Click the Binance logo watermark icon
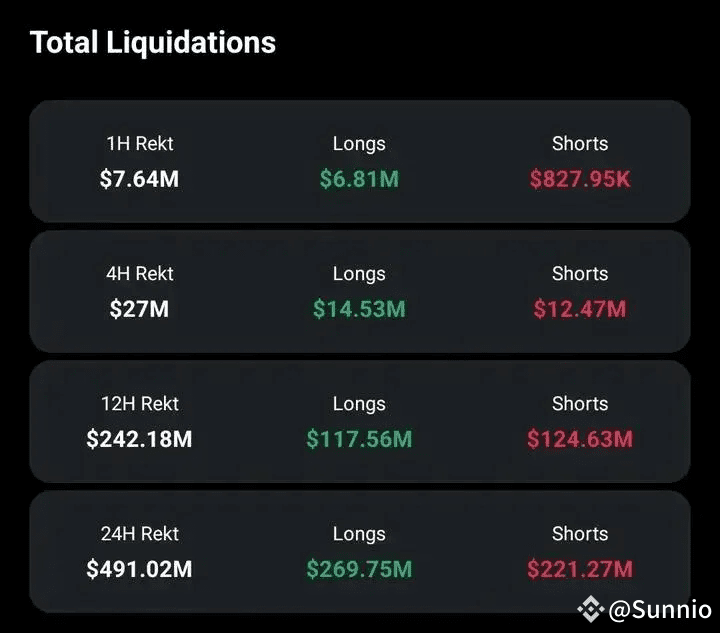Screen dimensions: 720x633 591,609
